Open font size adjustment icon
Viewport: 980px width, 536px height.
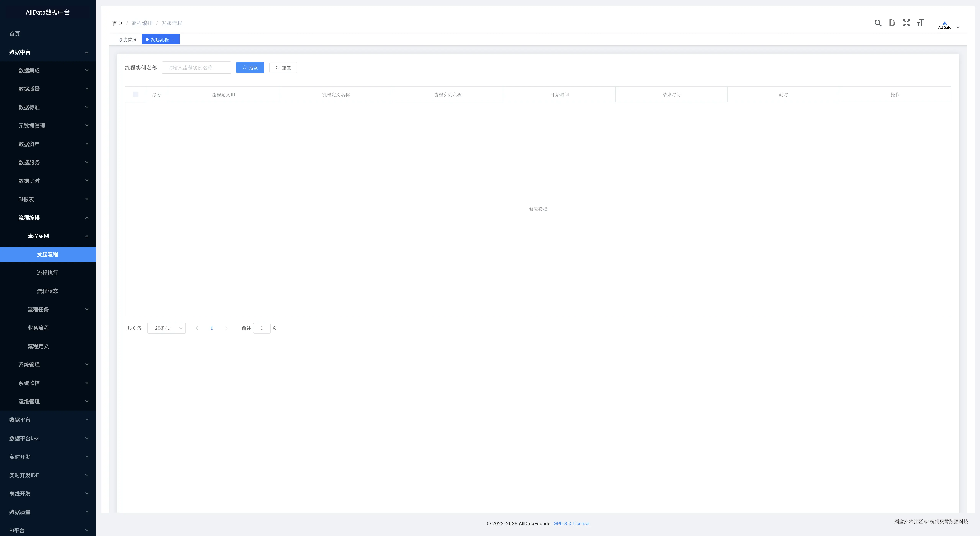tap(920, 23)
